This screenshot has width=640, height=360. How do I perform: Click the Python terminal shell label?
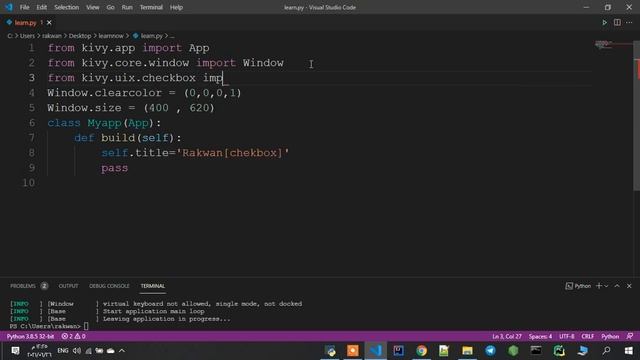(x=578, y=286)
